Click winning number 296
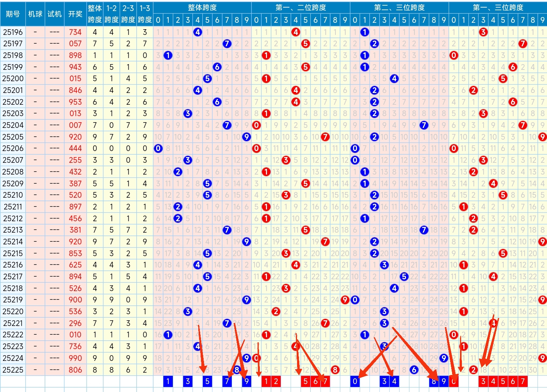The width and height of the screenshot is (547, 392). pyautogui.click(x=75, y=323)
